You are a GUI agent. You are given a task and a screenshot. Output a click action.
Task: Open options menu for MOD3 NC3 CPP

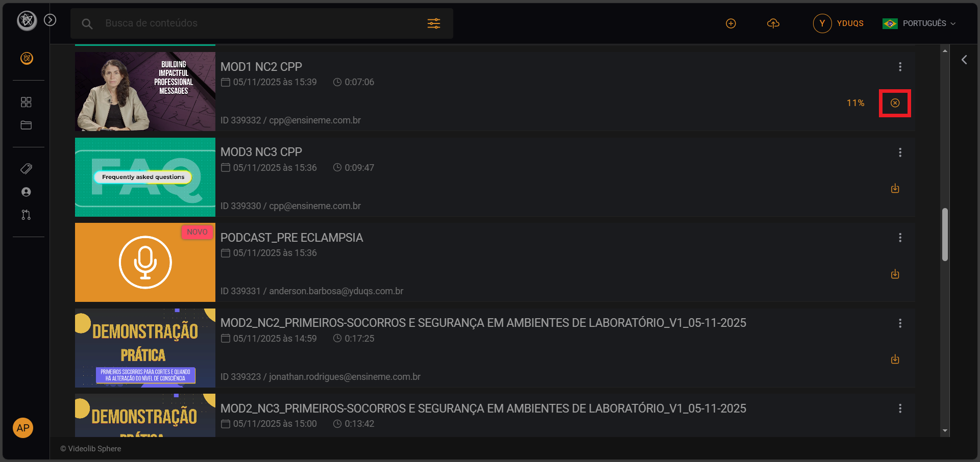(900, 152)
